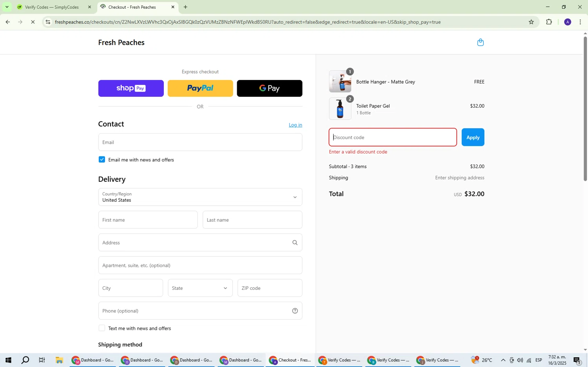Pay with PayPal express button
588x367 pixels.
pos(200,89)
